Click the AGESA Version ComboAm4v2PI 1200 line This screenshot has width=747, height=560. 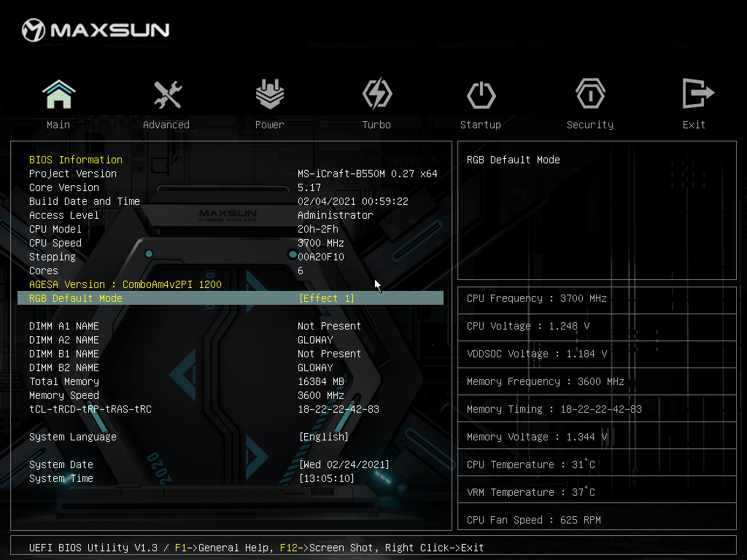pyautogui.click(x=125, y=284)
